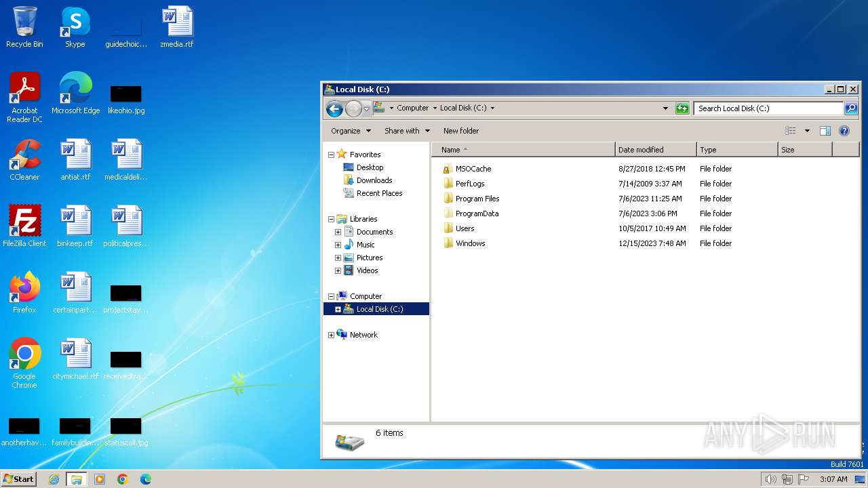The image size is (868, 488).
Task: Select the Google Chrome desktop shortcut
Action: 24,363
